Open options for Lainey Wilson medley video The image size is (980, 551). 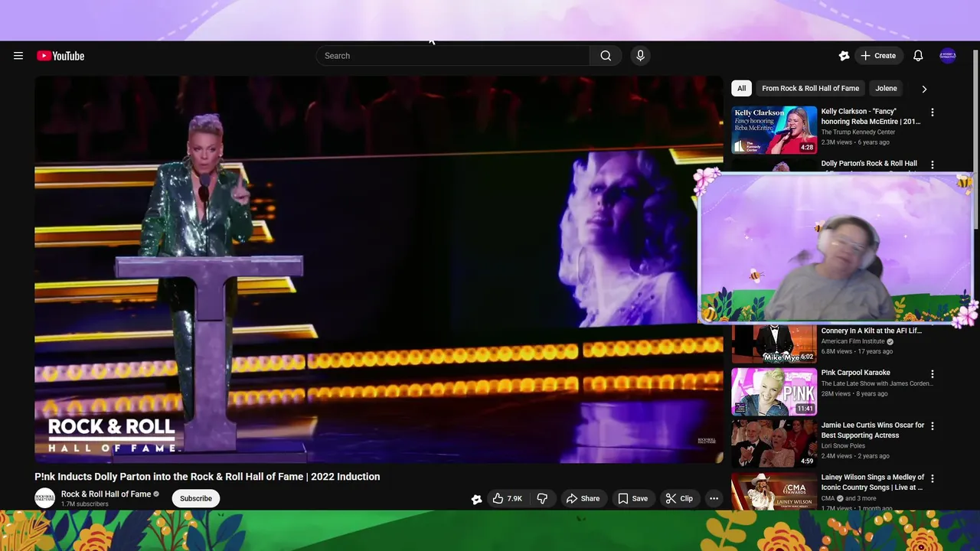932,478
